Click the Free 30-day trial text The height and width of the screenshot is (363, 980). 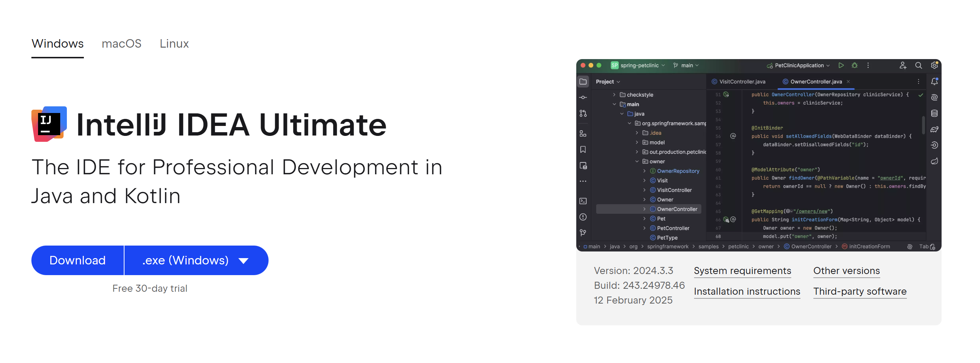150,288
